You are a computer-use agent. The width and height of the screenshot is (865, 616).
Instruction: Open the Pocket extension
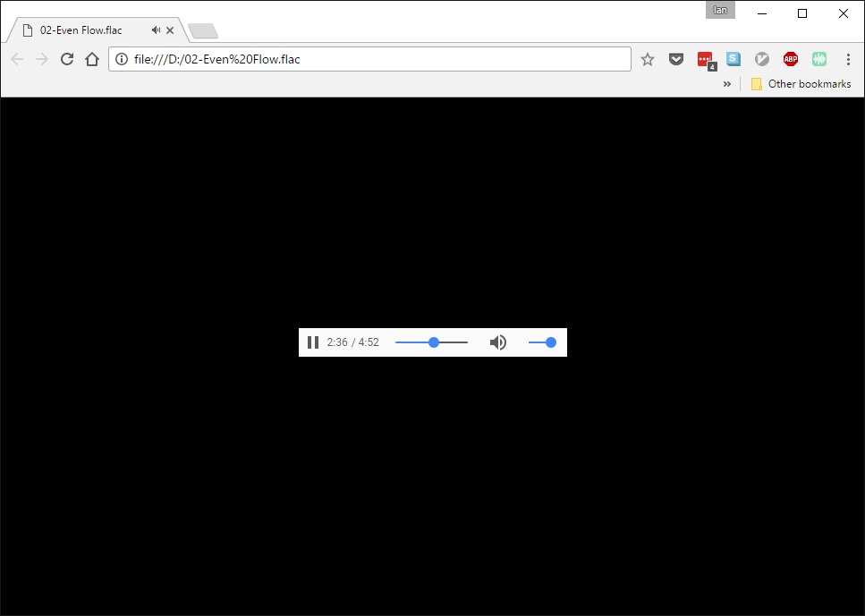click(676, 59)
